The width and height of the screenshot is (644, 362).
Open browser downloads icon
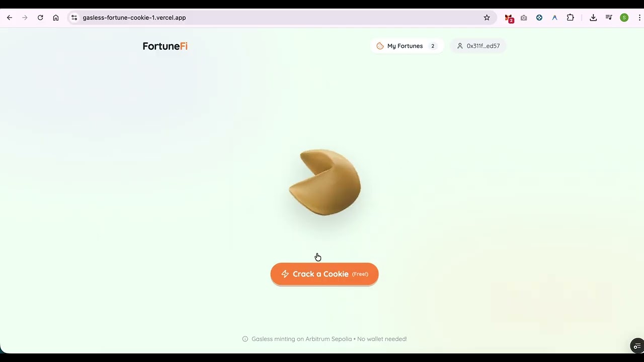[593, 18]
